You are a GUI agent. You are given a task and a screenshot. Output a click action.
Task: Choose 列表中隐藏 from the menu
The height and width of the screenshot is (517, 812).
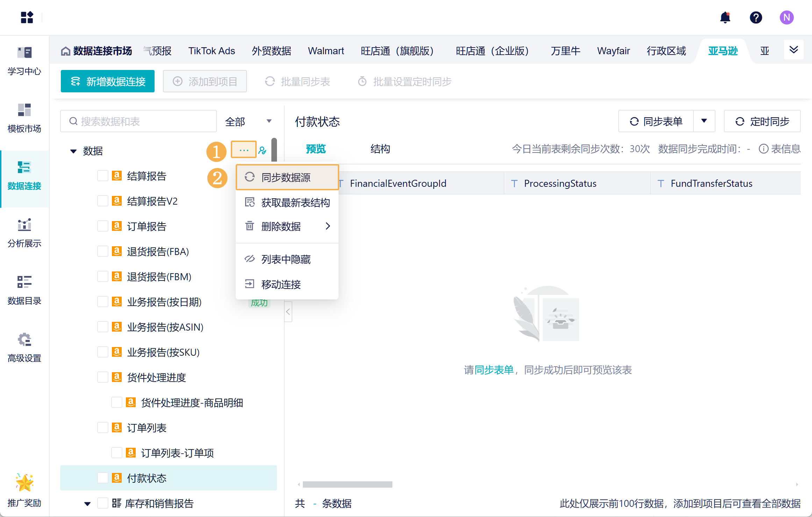(x=287, y=259)
